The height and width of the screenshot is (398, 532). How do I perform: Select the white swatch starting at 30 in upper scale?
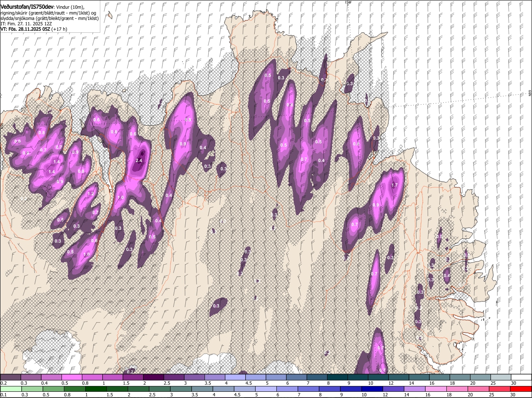[521, 377]
